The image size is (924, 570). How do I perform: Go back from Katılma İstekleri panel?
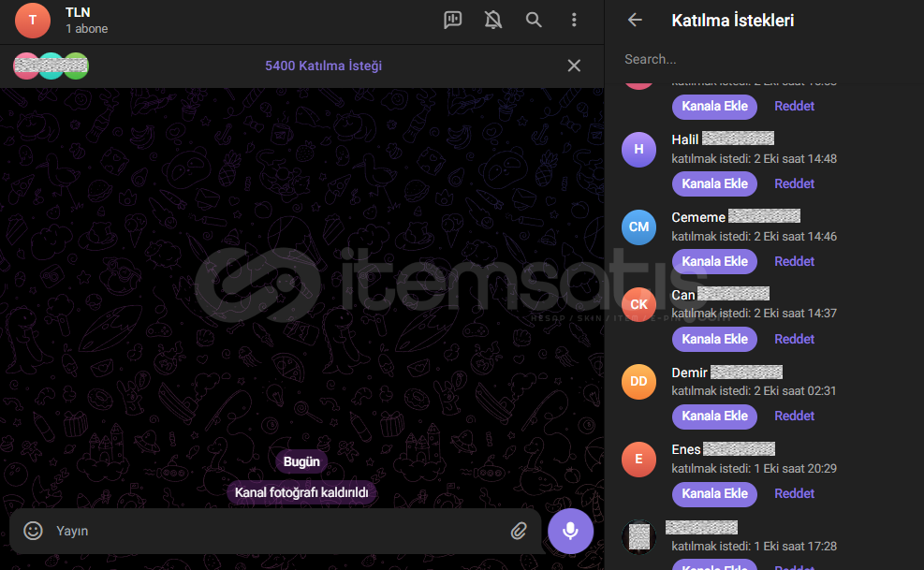click(x=636, y=20)
